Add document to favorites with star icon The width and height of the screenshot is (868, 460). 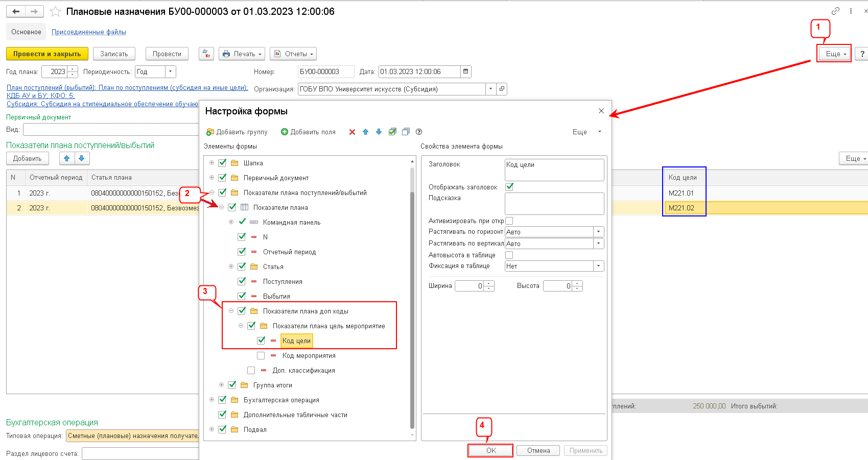(x=56, y=11)
